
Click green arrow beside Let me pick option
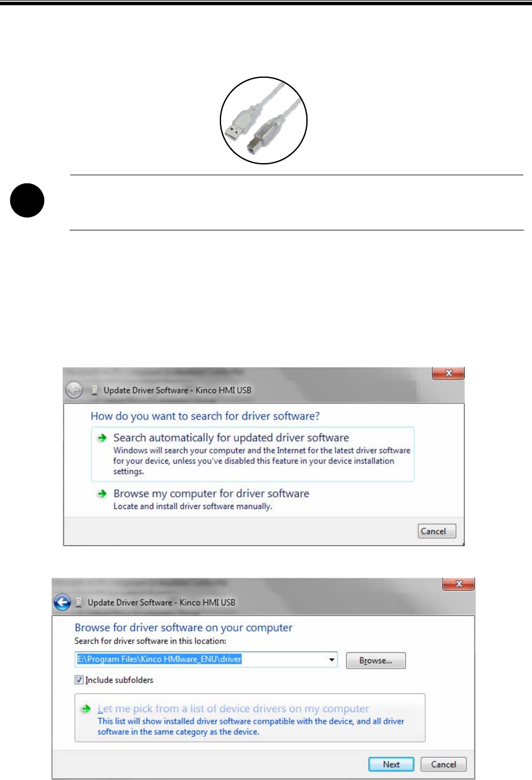tap(86, 709)
